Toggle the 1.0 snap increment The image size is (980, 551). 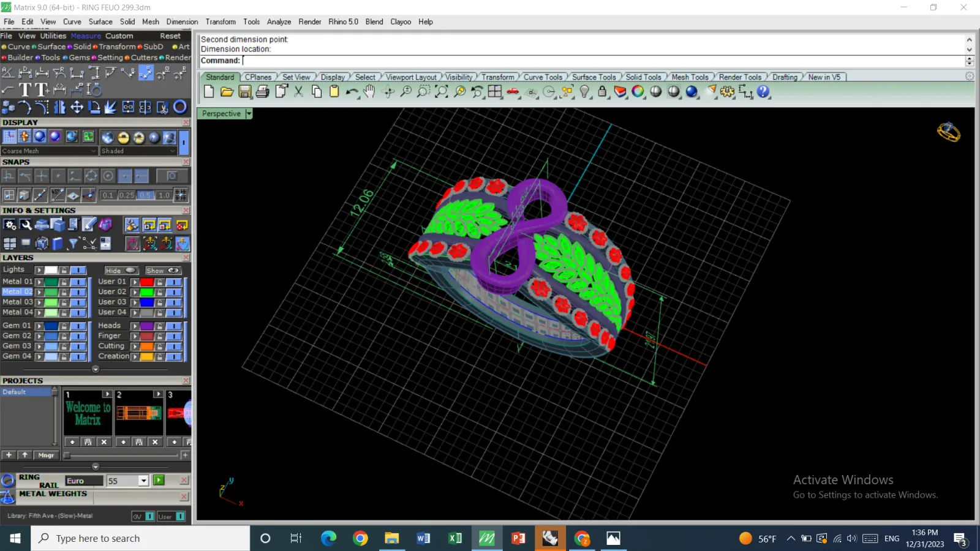tap(164, 195)
